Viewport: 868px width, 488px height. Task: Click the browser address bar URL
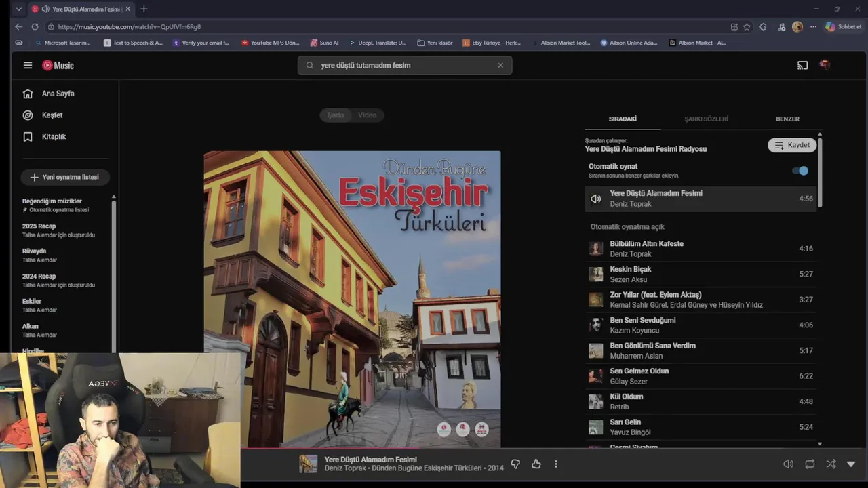point(129,26)
